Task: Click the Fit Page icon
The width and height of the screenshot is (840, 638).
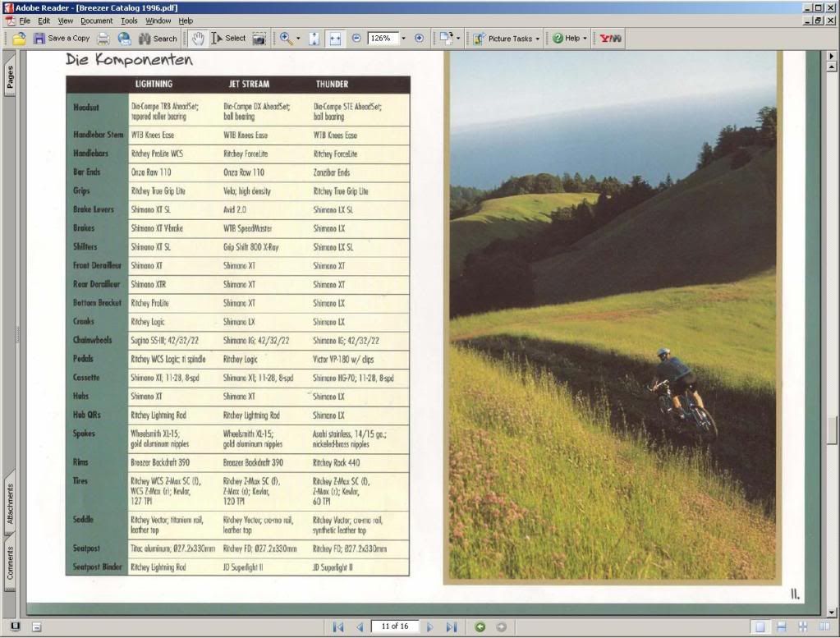Action: [314, 39]
